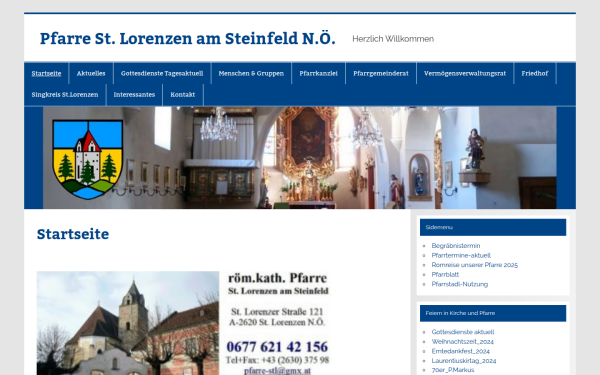Screen dimensions: 600x375
Task: Click the site title Pfarre St. Lorenzen
Action: [x=188, y=39]
